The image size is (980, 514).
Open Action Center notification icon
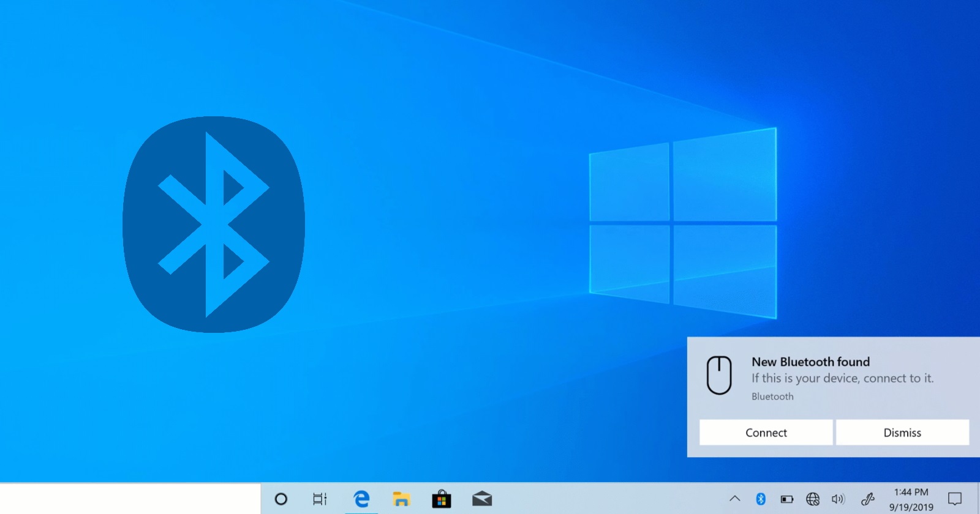point(955,499)
